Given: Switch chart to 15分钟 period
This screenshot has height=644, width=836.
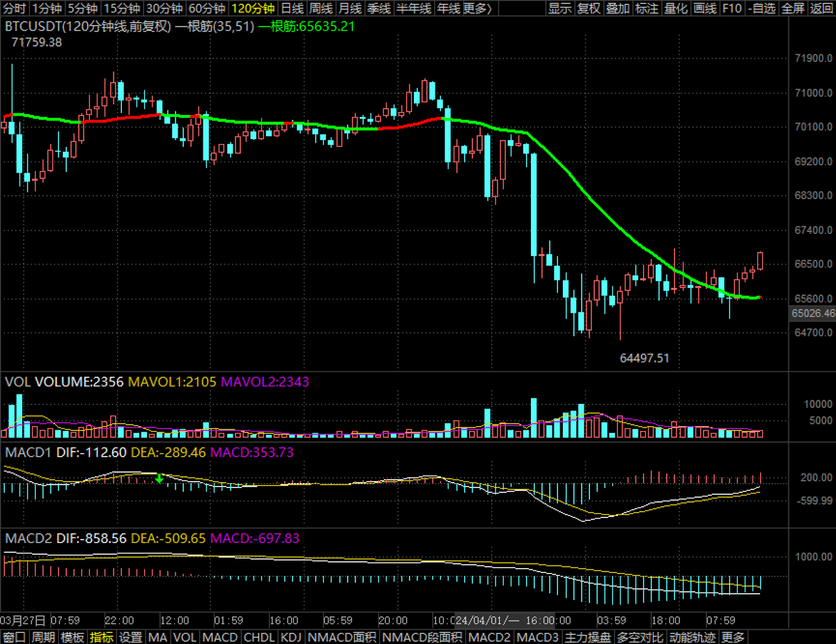Looking at the screenshot, I should [x=122, y=8].
